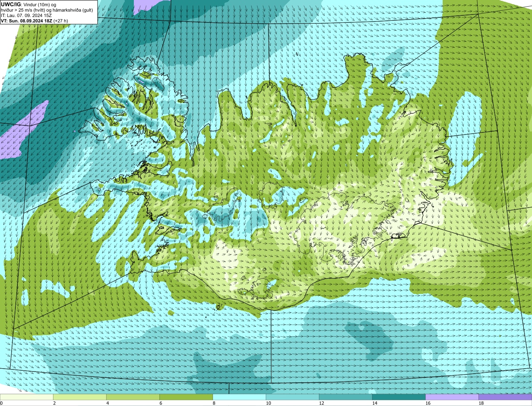Select the 6–8 m/s olive green legend swatch
Screen dimensions: 532x406
pos(186,397)
